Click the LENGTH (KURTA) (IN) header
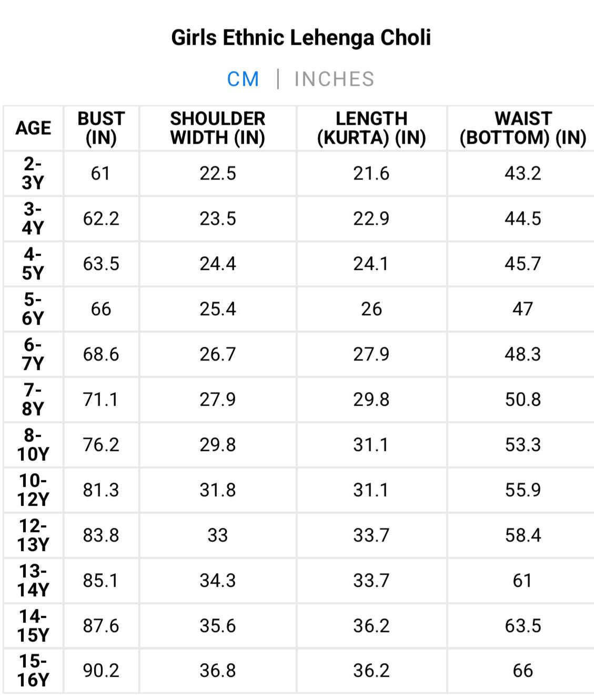 tap(371, 128)
